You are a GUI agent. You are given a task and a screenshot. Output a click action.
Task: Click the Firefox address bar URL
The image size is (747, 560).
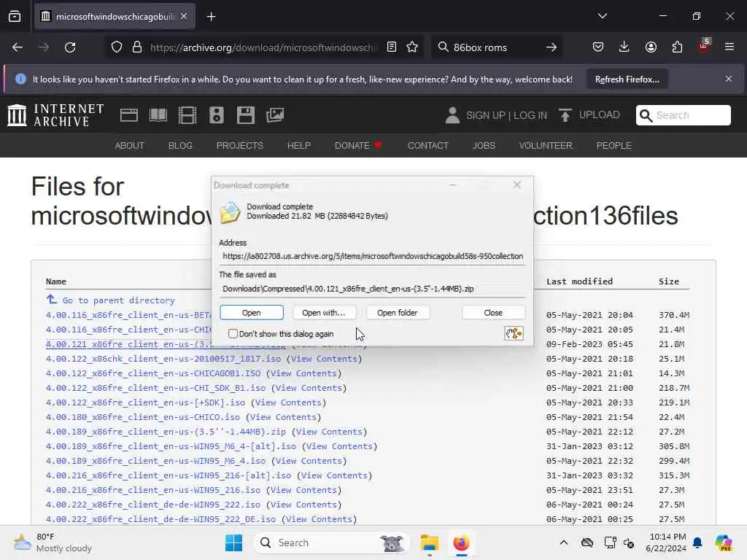(263, 47)
